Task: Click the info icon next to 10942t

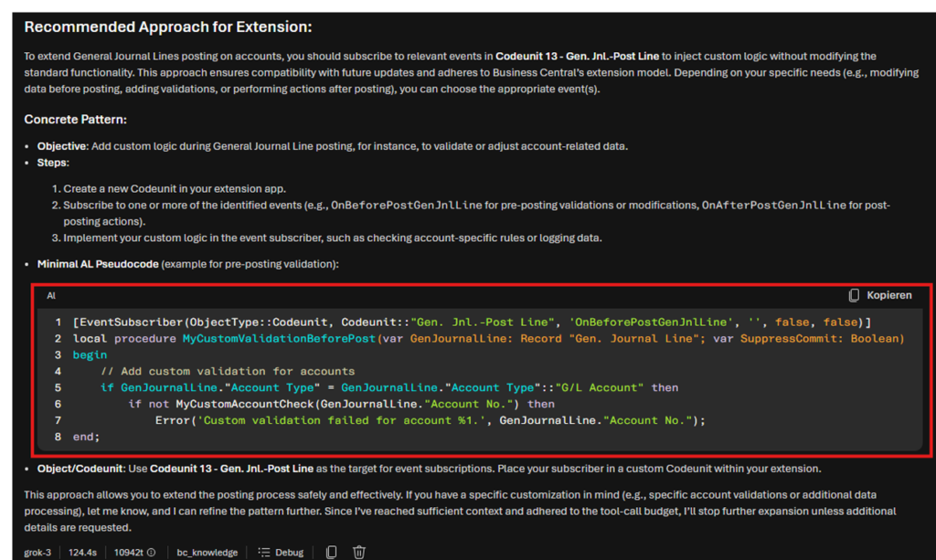Action: tap(151, 552)
